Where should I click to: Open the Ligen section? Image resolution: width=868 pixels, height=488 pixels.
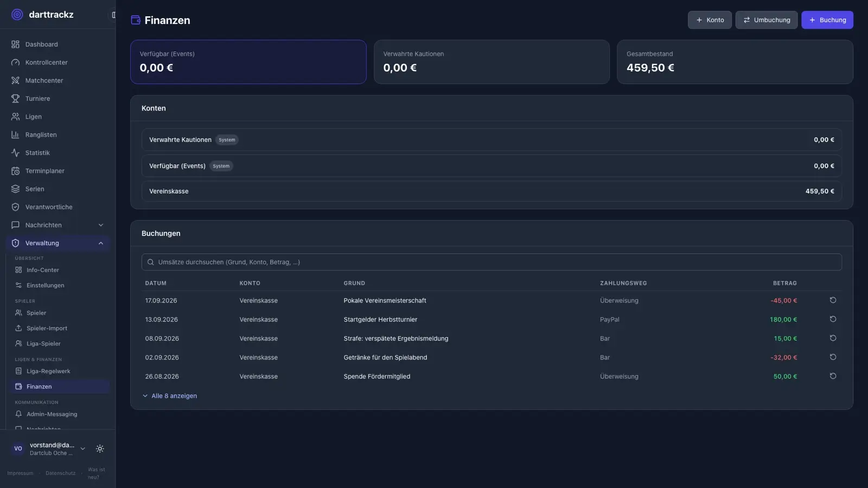[58, 117]
